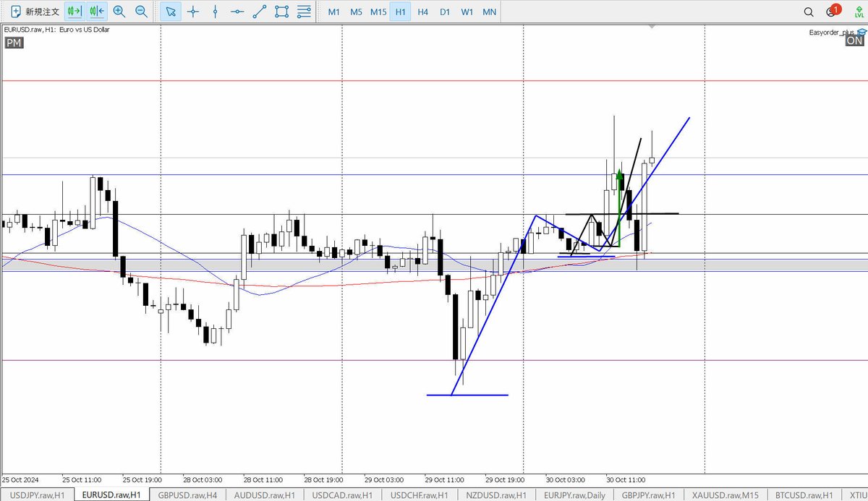Toggle the ON button under Easyorder_plus
Screen dimensions: 868x501
[x=854, y=41]
